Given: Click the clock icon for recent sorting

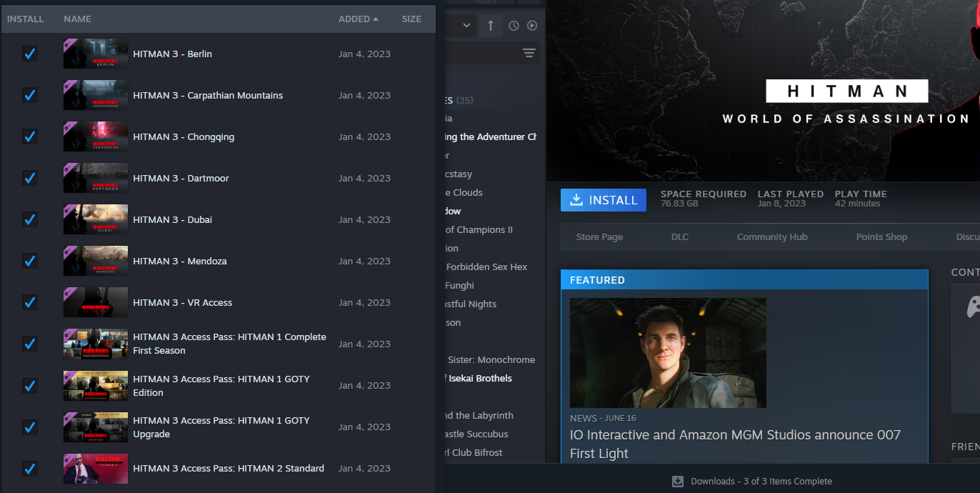Looking at the screenshot, I should click(x=514, y=26).
